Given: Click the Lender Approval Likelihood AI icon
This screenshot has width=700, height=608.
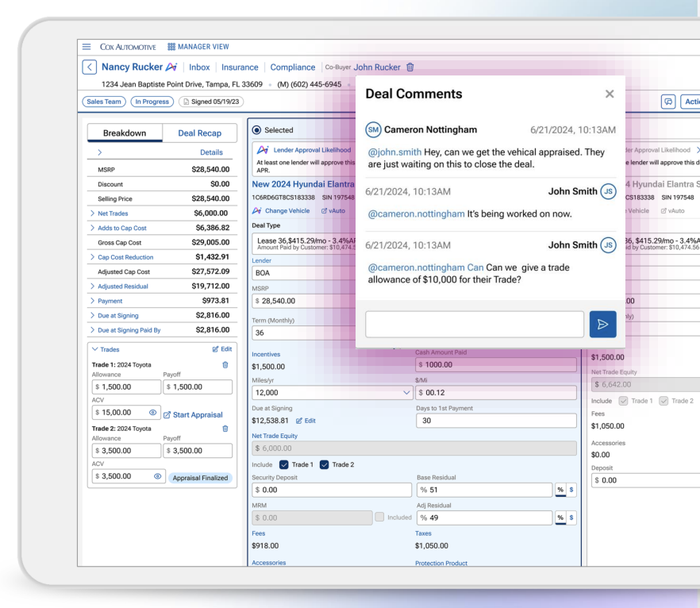Looking at the screenshot, I should click(x=263, y=150).
